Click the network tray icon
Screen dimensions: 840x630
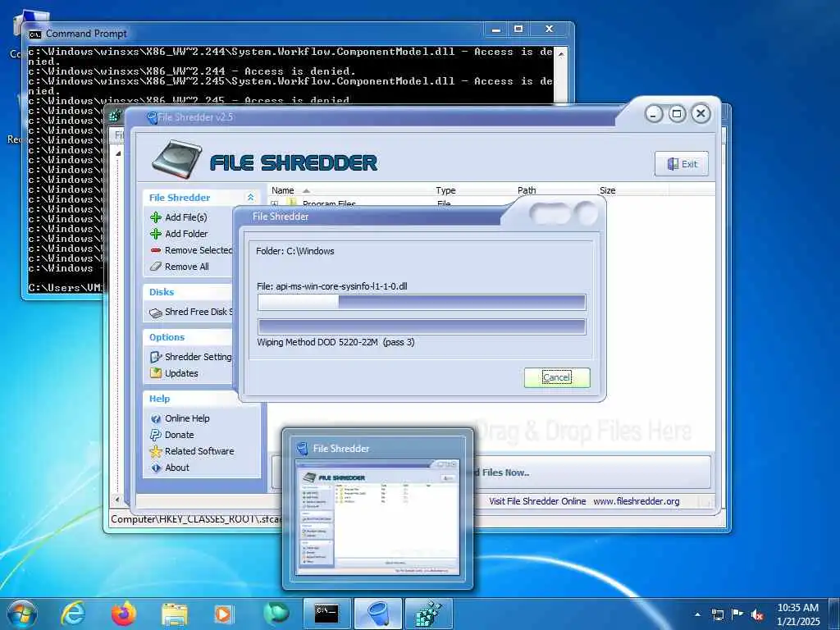tap(717, 614)
